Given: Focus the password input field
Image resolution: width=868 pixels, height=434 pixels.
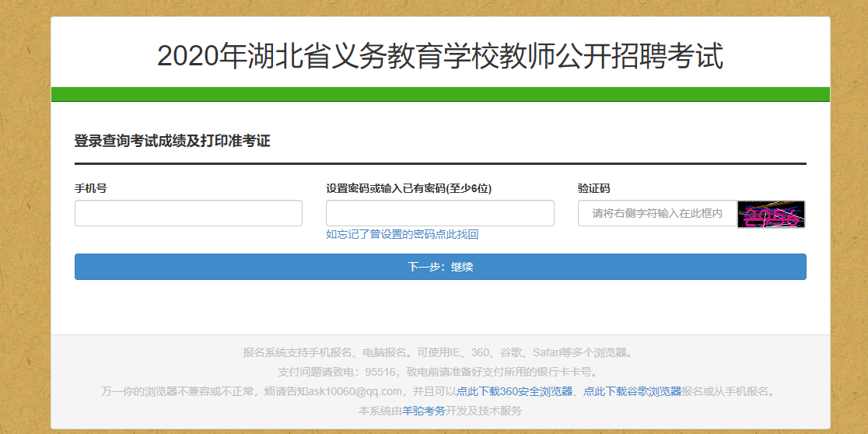Looking at the screenshot, I should (x=440, y=213).
